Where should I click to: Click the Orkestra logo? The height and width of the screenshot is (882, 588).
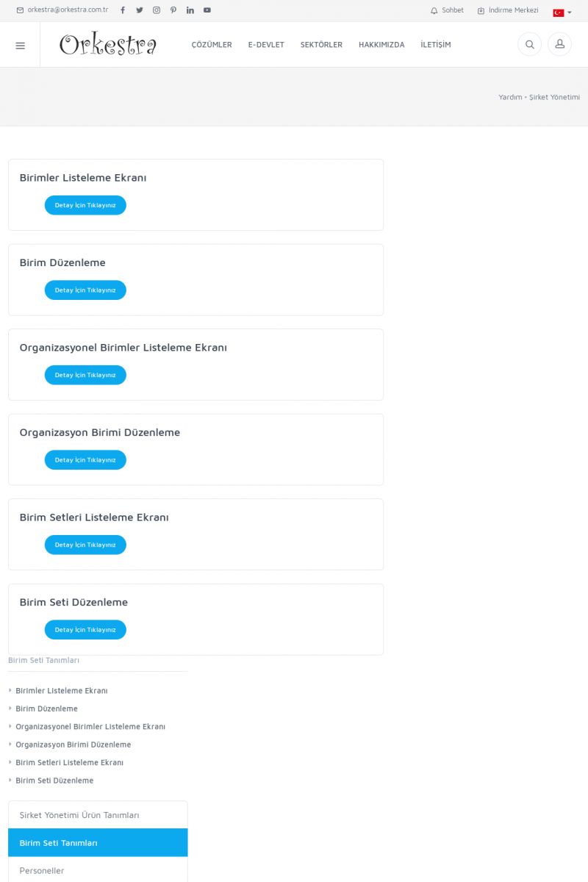pyautogui.click(x=108, y=45)
